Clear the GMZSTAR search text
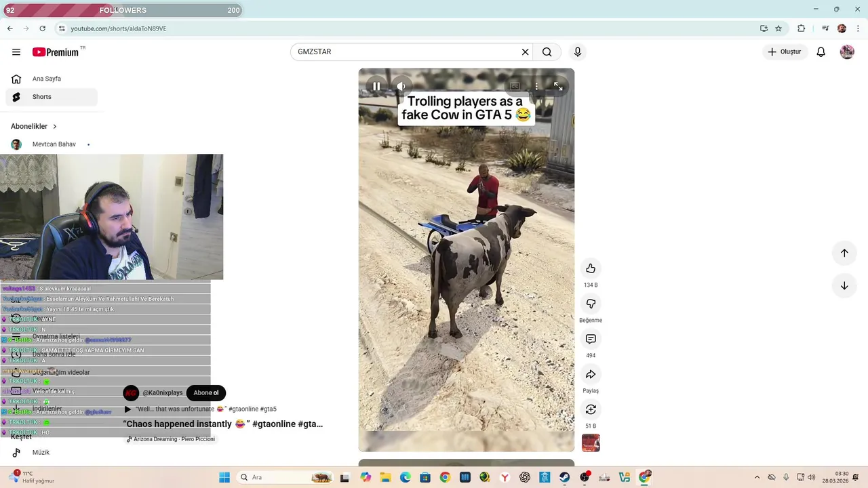Image resolution: width=868 pixels, height=488 pixels. (x=525, y=52)
